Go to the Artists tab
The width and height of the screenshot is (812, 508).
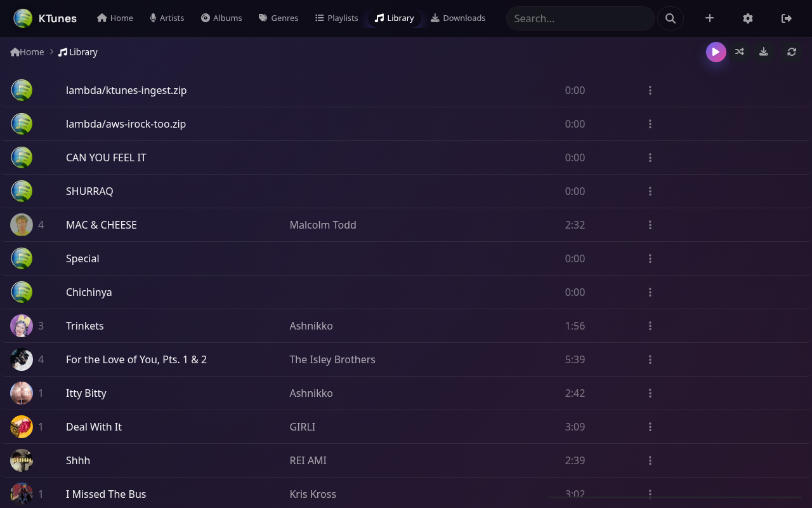point(167,18)
